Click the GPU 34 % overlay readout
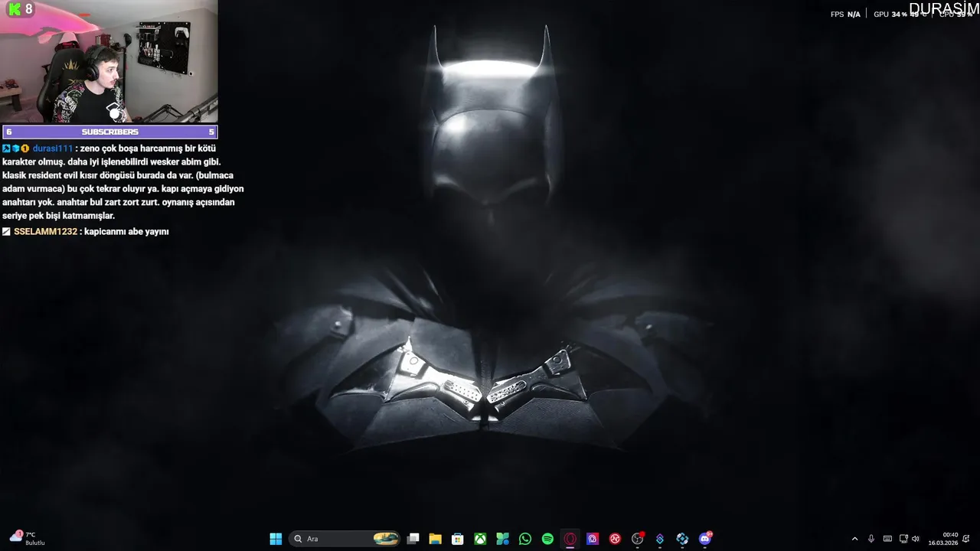The width and height of the screenshot is (980, 551). coord(890,14)
